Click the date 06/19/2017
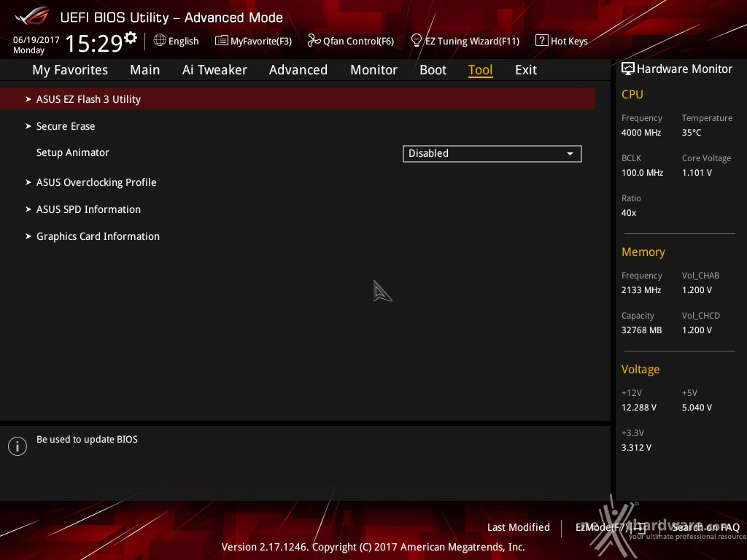 pyautogui.click(x=36, y=39)
